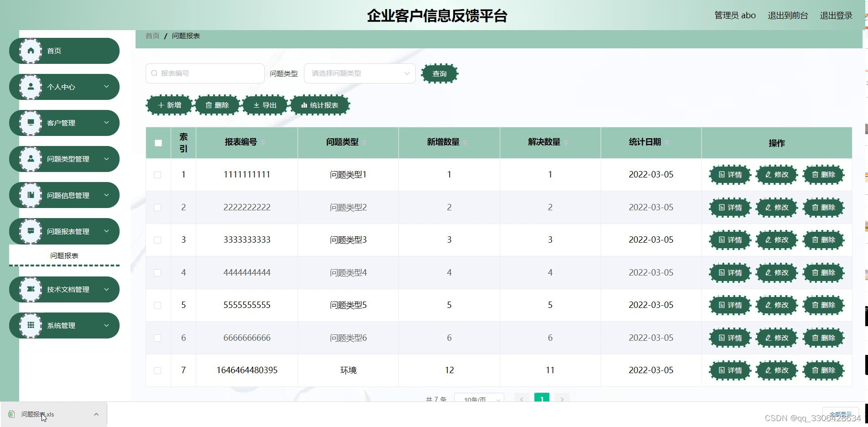Click the 客户管理 monitor icon

coord(31,123)
